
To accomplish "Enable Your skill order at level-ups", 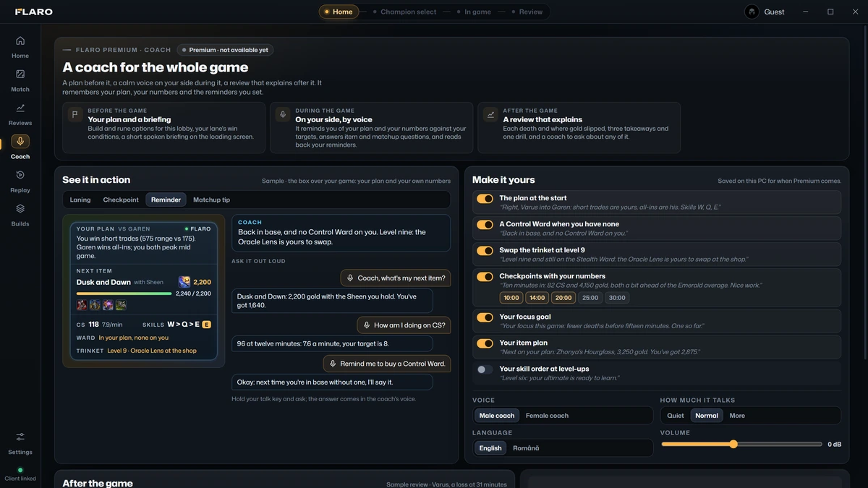I will tap(485, 369).
